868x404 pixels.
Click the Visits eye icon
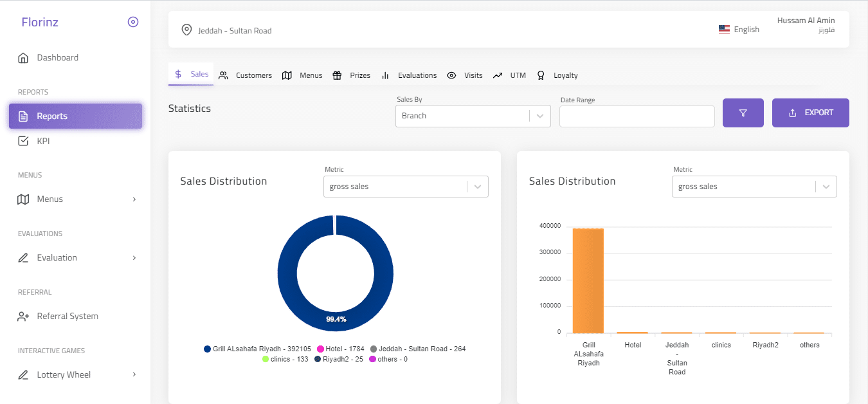pos(451,75)
